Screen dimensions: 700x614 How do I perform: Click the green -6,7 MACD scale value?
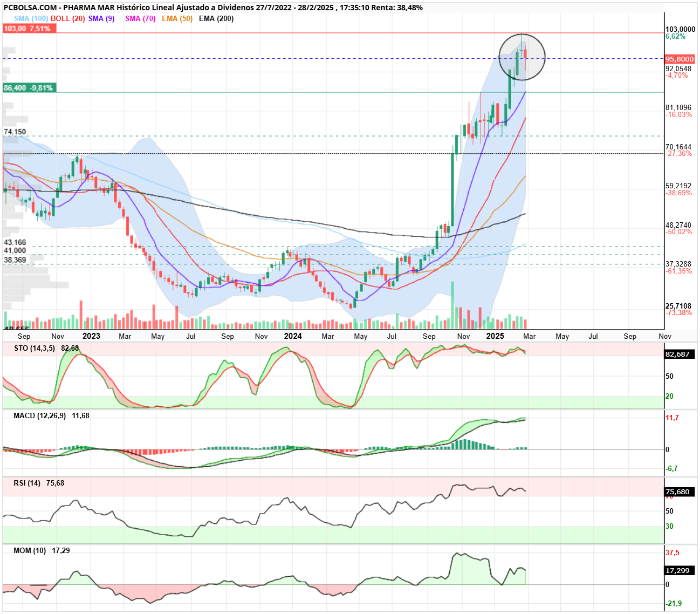point(671,469)
